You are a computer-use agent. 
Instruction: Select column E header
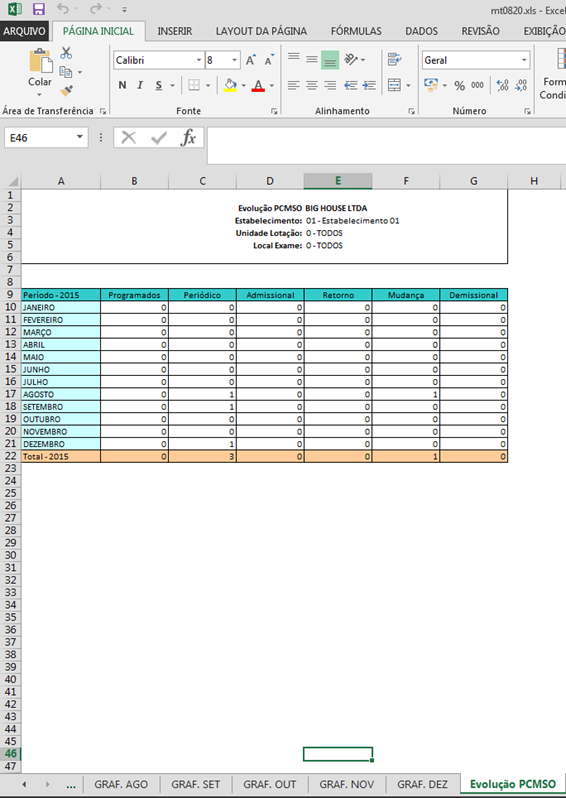click(x=338, y=181)
